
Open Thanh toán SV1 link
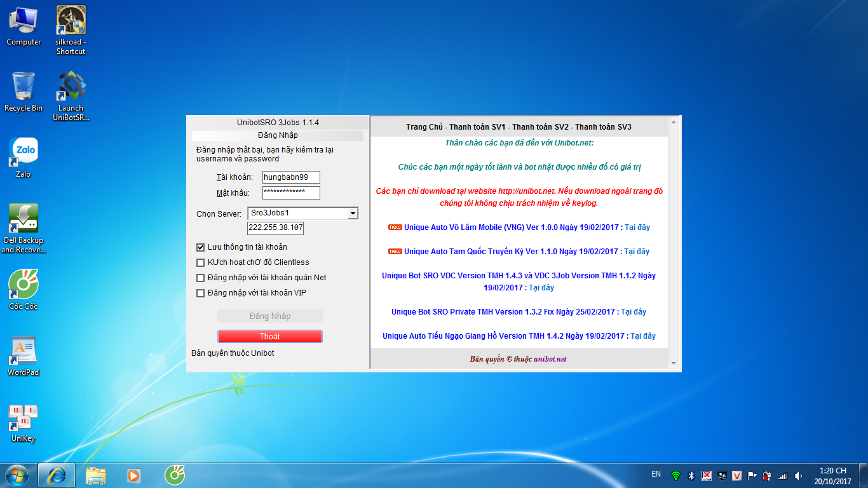[476, 127]
